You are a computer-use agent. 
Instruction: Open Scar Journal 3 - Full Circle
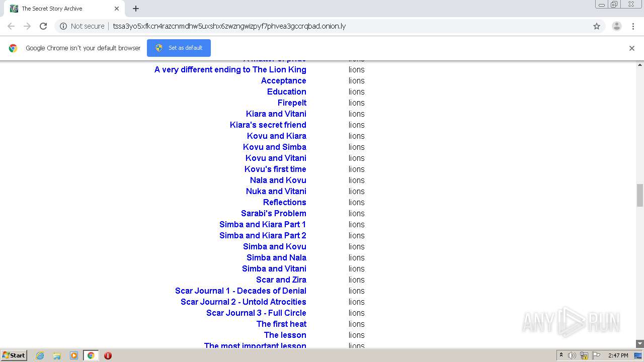(x=256, y=313)
